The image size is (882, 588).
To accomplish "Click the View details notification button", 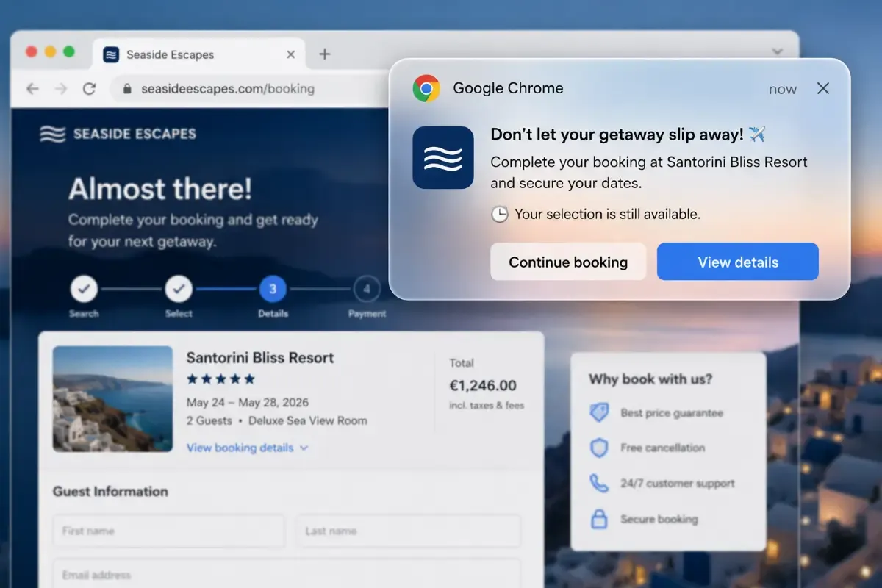I will pos(737,262).
